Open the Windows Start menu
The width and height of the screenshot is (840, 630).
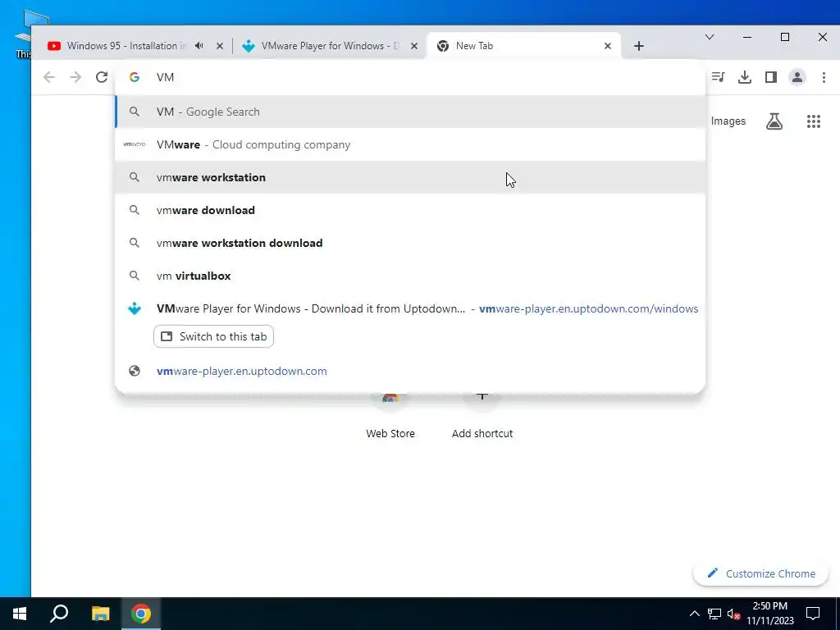click(x=20, y=614)
